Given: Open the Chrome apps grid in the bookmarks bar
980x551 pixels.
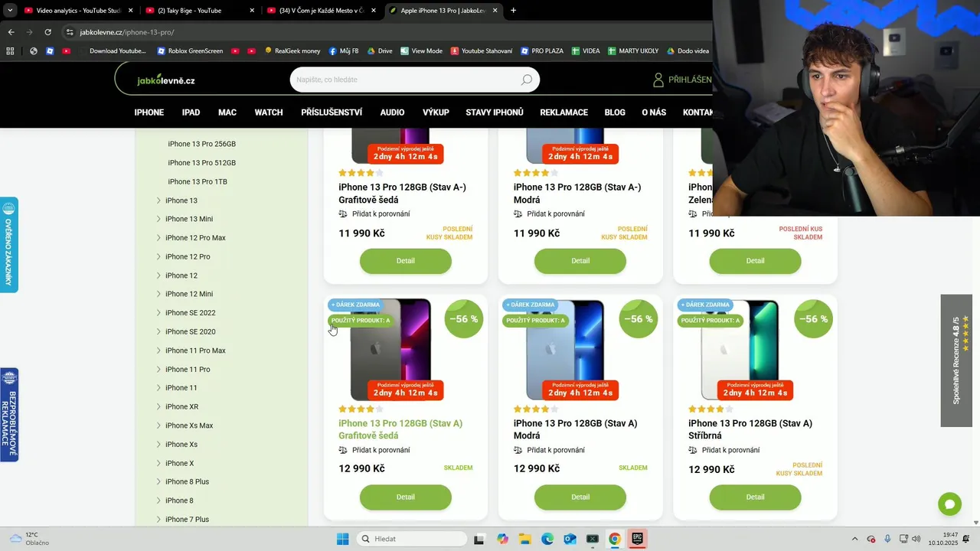Looking at the screenshot, I should (x=10, y=51).
